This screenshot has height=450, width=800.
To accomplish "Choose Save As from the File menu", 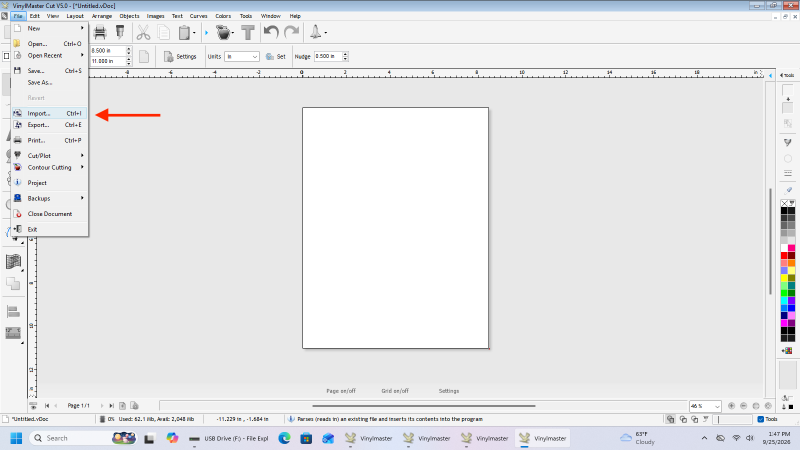I will 49,83.
